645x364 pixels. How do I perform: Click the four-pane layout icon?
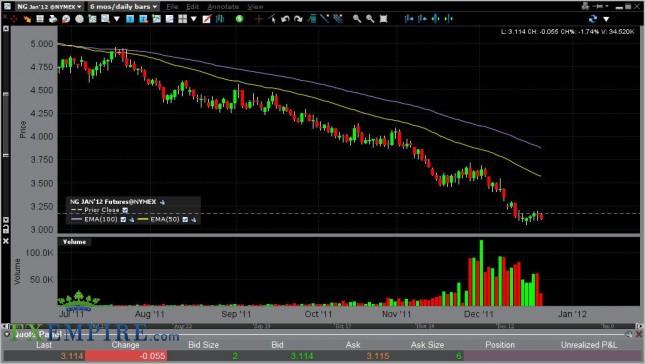(x=183, y=19)
